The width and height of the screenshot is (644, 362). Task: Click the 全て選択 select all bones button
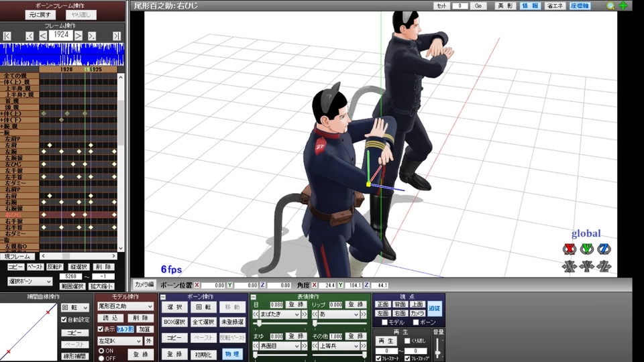click(x=203, y=322)
